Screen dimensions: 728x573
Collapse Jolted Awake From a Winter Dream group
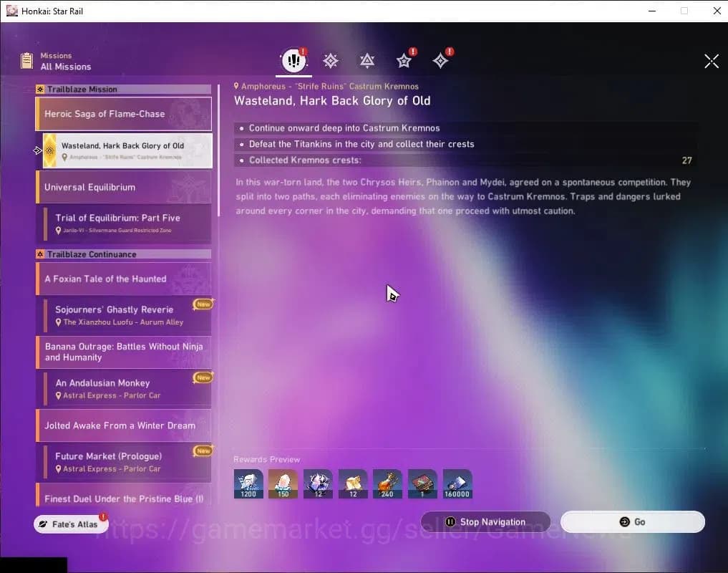(124, 425)
